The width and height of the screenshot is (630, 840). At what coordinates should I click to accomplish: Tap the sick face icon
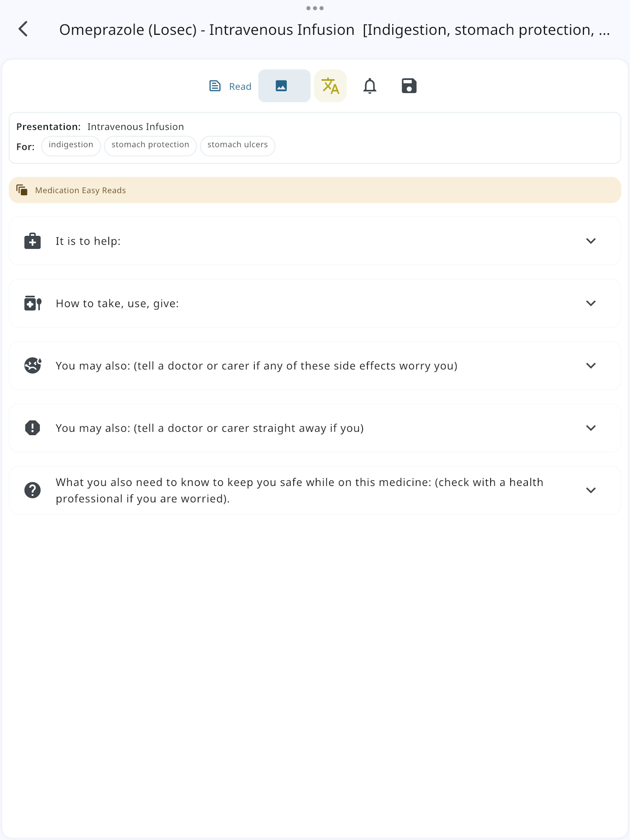point(33,366)
